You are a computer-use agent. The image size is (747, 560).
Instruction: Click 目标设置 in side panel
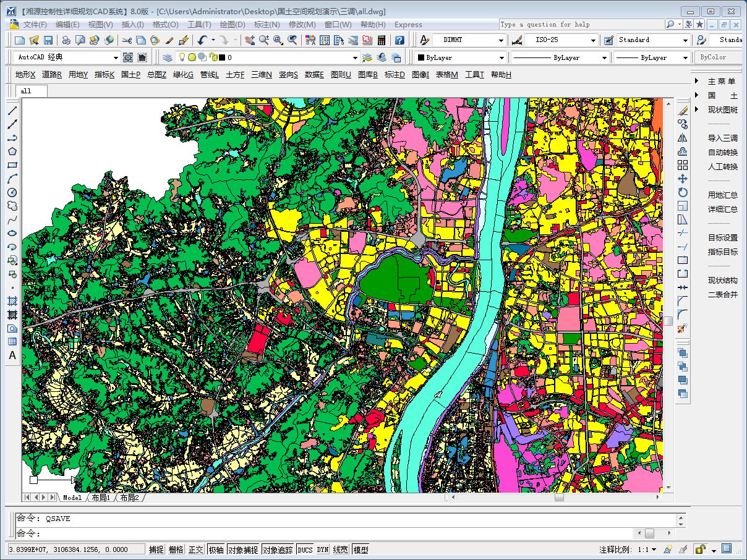tap(723, 237)
